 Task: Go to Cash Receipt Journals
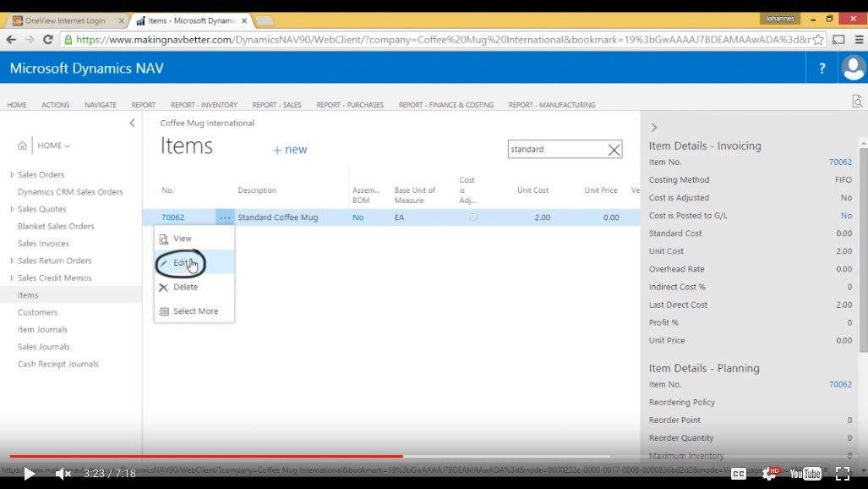[58, 364]
